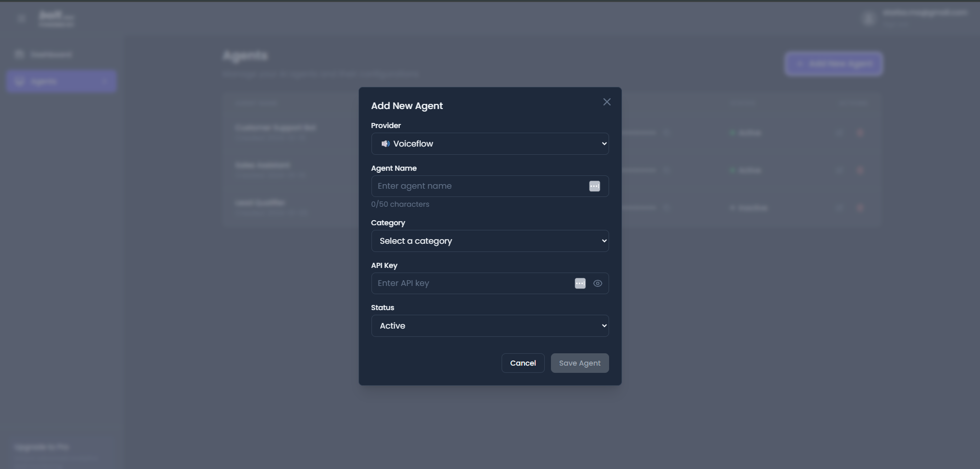Click the "Status" field label

[x=383, y=308]
